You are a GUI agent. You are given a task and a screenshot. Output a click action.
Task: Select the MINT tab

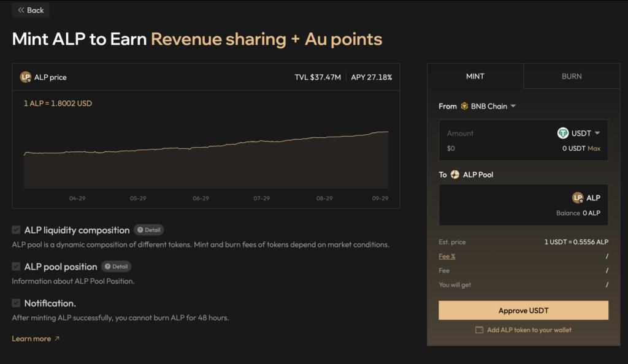(x=475, y=77)
